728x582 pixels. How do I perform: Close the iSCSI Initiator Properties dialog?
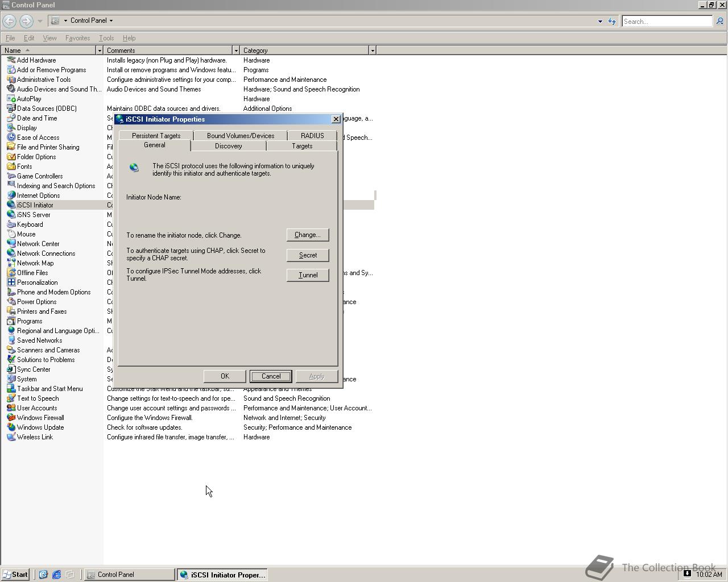[336, 119]
